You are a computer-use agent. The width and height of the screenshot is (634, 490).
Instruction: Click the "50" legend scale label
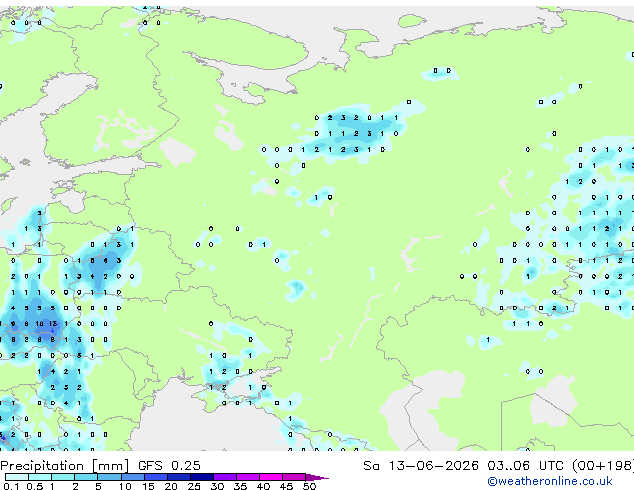[310, 486]
